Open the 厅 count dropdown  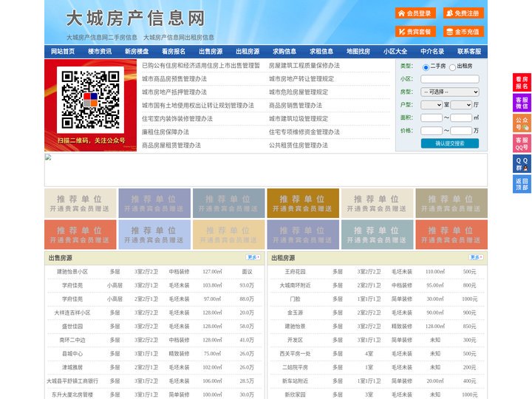(461, 105)
